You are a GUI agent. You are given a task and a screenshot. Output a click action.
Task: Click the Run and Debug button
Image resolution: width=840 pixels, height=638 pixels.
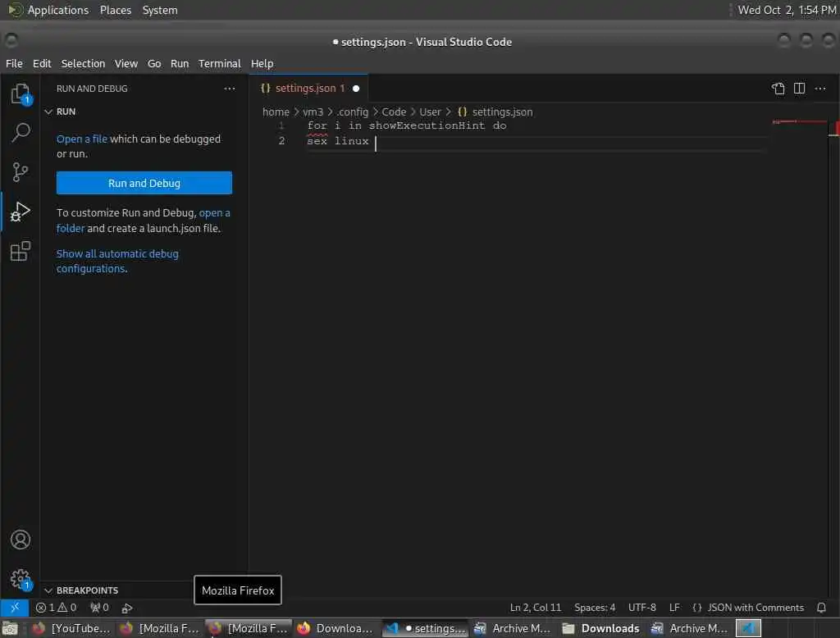[144, 183]
